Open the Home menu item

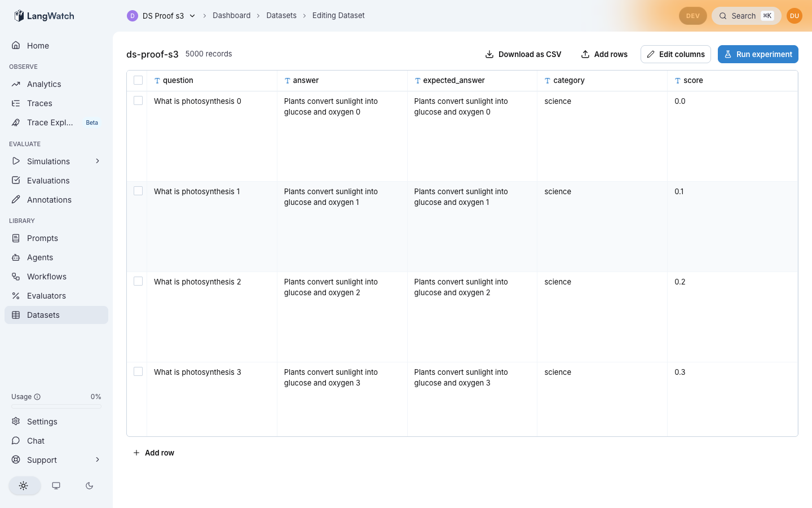click(56, 46)
